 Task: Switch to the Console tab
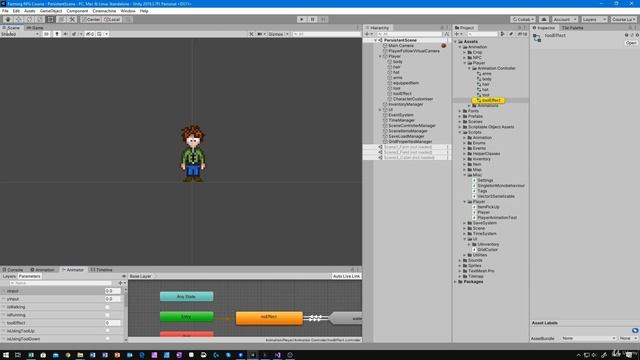point(13,270)
